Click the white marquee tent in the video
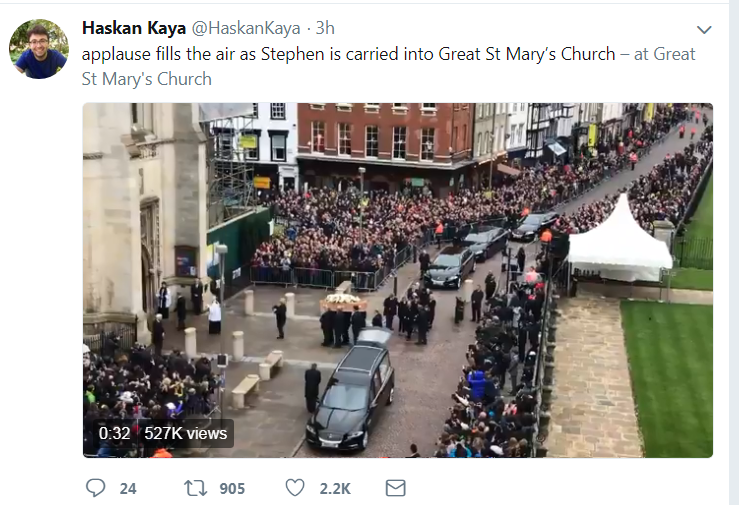Viewport: 739px width, 505px height. click(620, 245)
